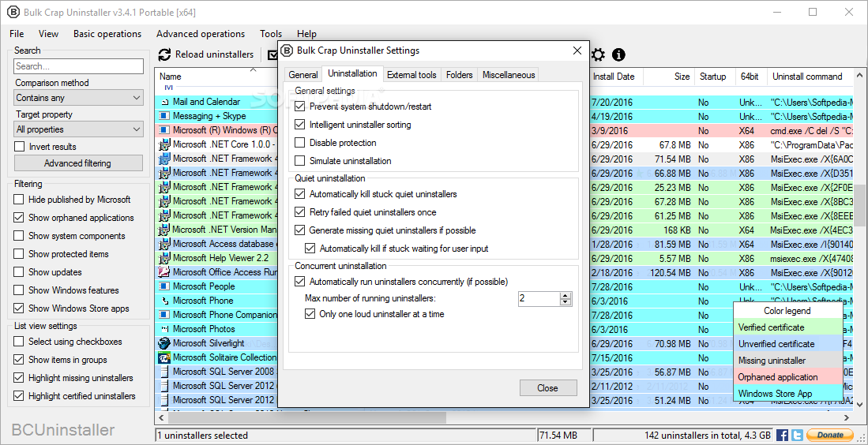868x445 pixels.
Task: Open settings via the gear icon
Action: [598, 54]
